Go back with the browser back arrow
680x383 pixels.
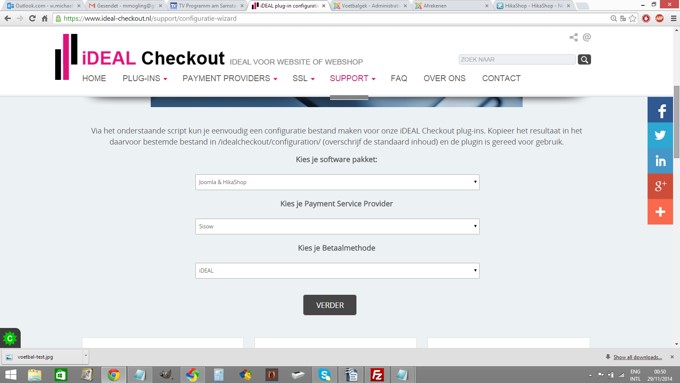7,19
